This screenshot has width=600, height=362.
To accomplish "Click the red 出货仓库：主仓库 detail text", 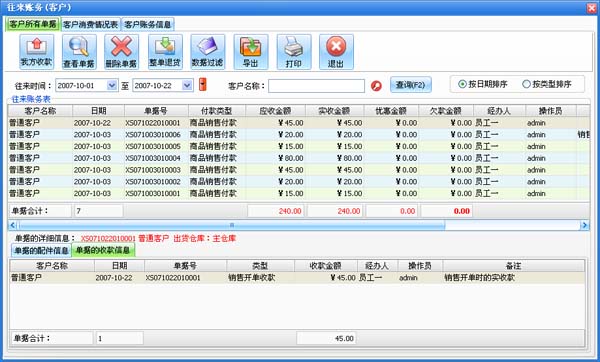I will [205, 238].
